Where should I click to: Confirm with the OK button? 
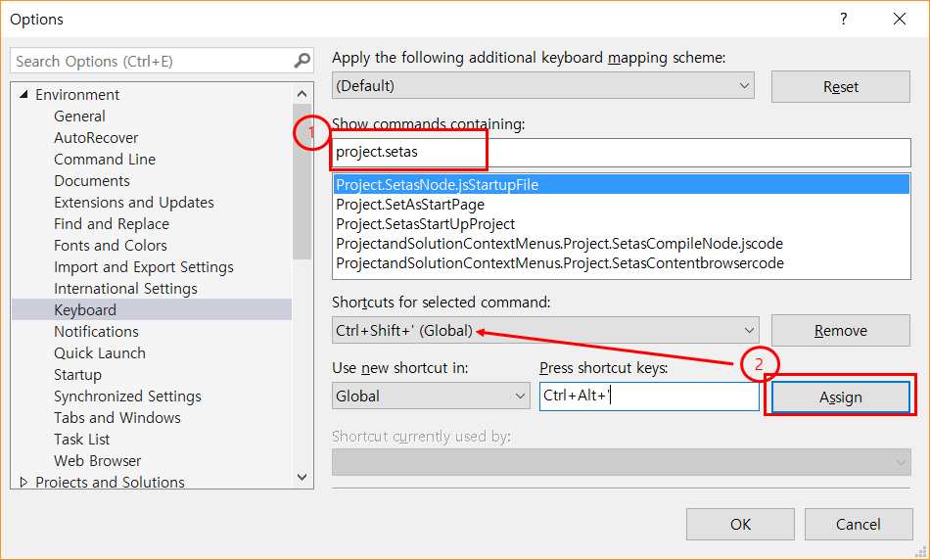point(740,524)
